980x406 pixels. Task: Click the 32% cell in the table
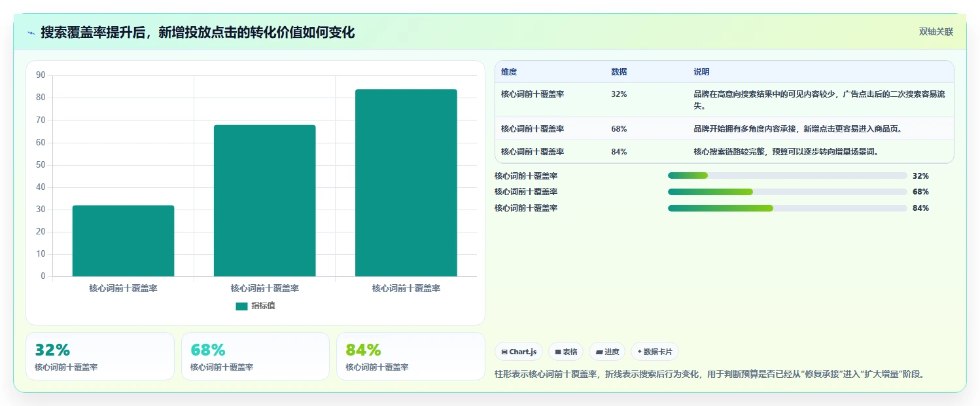(619, 94)
